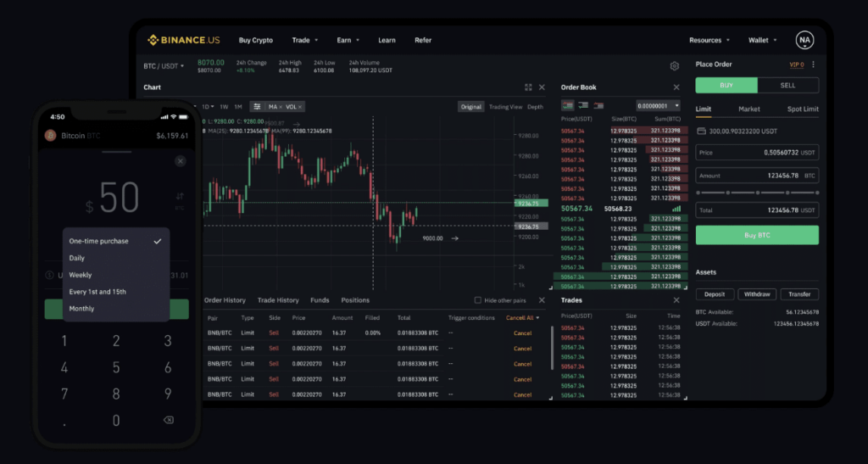
Task: Toggle Hide other pairs checkbox
Action: (x=478, y=300)
